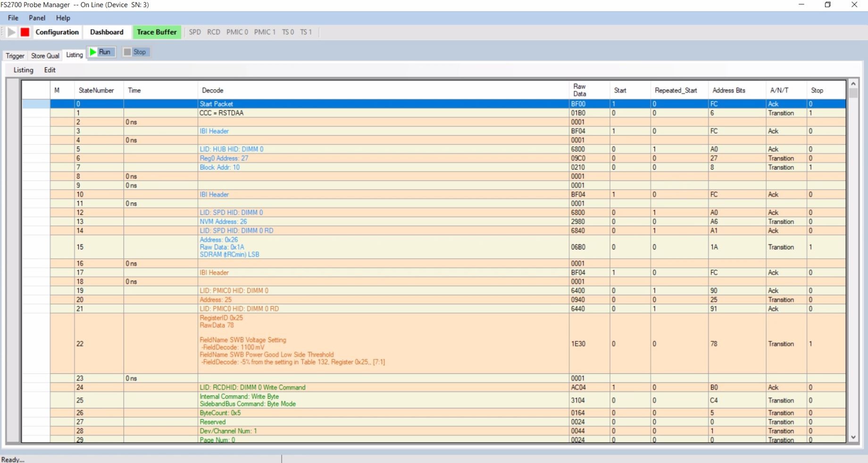
Task: Click 'FieldName SWB Voltage Setting' text
Action: [x=242, y=340]
